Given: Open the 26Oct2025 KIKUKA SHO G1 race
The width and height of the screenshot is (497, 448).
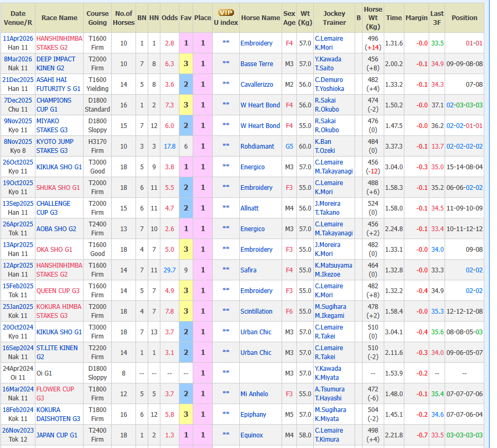Looking at the screenshot, I should click(59, 167).
